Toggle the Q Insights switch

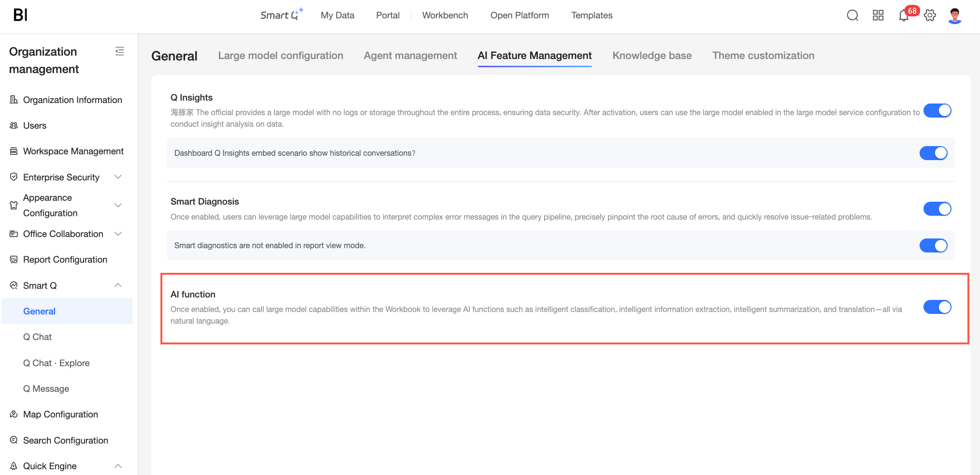tap(937, 111)
